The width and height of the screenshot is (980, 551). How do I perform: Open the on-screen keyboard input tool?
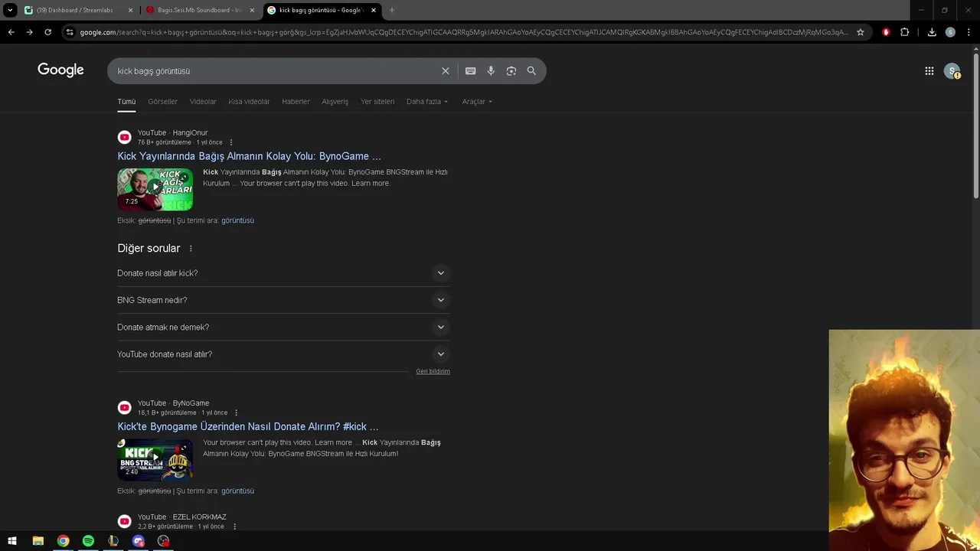470,71
